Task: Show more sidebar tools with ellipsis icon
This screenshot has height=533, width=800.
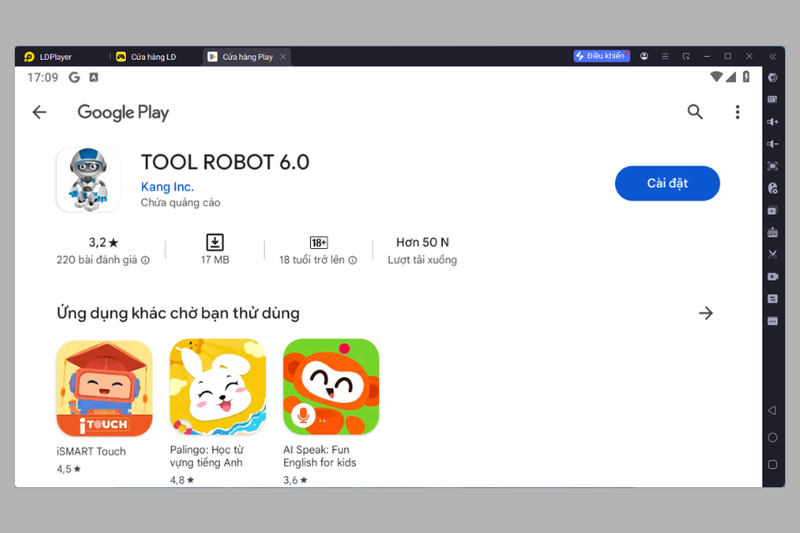Action: pyautogui.click(x=773, y=321)
